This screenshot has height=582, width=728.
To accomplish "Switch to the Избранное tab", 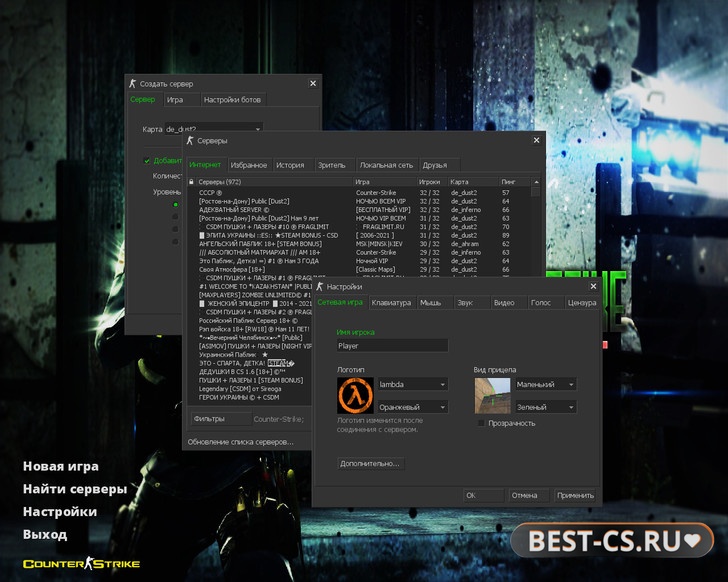I will (x=249, y=165).
